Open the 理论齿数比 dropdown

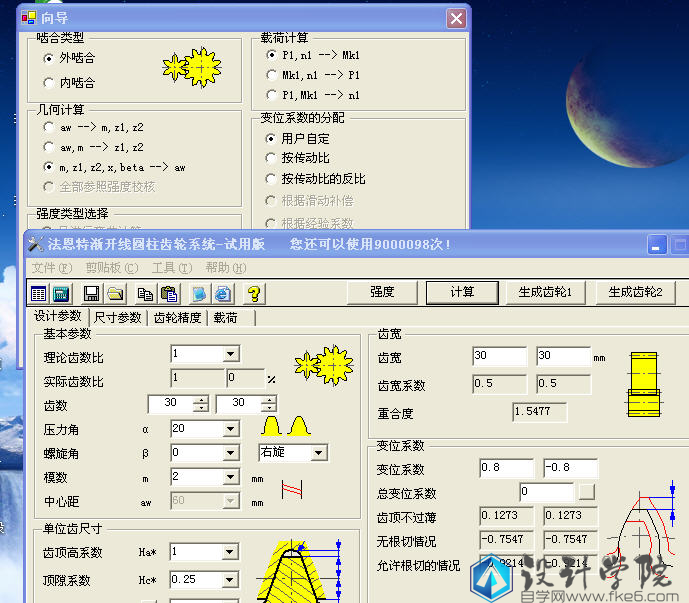tap(230, 354)
